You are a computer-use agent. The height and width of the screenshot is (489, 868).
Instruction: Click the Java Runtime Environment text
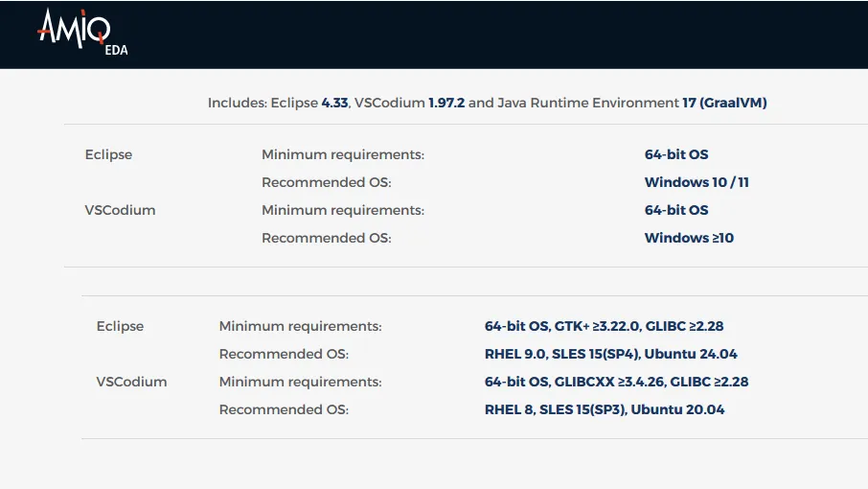click(x=587, y=103)
